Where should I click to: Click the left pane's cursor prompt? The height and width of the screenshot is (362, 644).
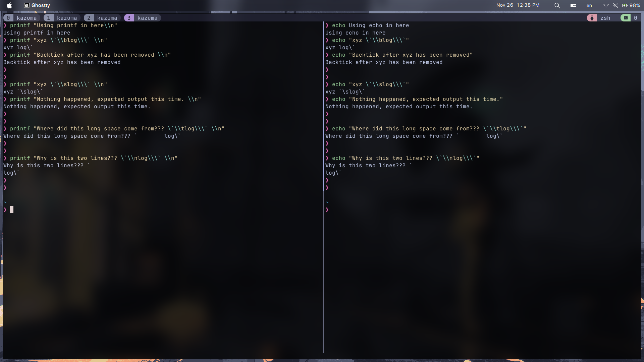(x=12, y=210)
